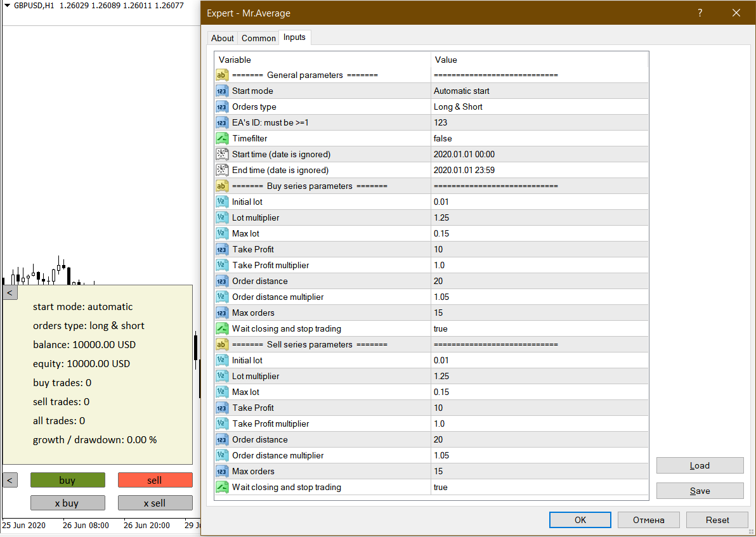Viewport: 756px width, 537px height.
Task: Click the General parameters string icon
Action: [222, 75]
